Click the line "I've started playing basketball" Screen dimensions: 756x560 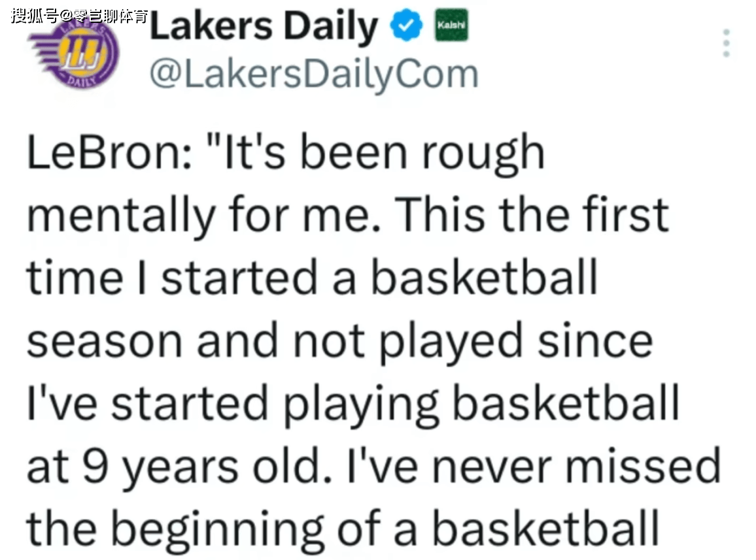pos(353,403)
